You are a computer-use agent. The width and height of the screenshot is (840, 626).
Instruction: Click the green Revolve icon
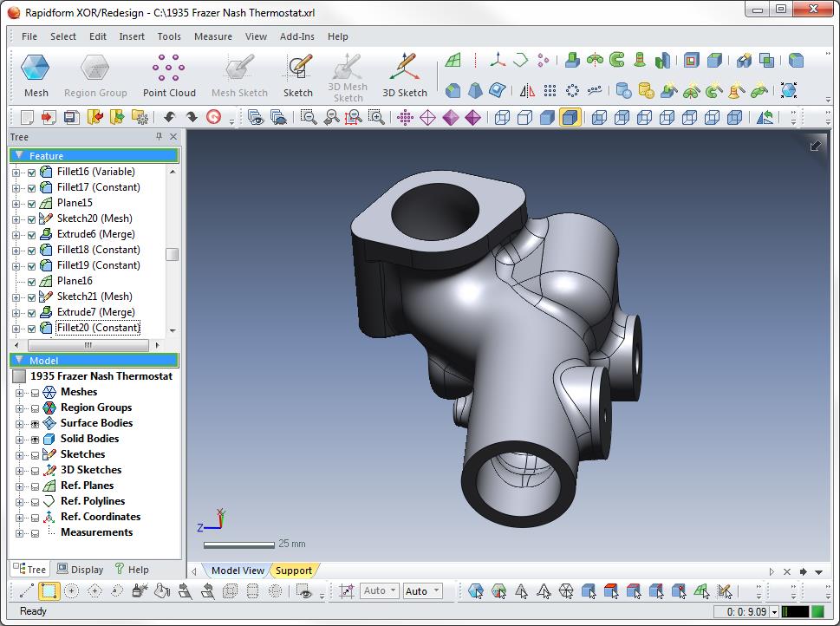tap(595, 60)
